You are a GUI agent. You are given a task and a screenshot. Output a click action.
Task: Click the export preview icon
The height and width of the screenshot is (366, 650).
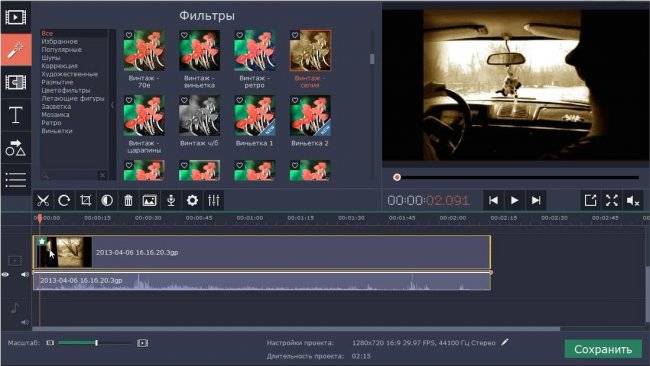pyautogui.click(x=590, y=201)
